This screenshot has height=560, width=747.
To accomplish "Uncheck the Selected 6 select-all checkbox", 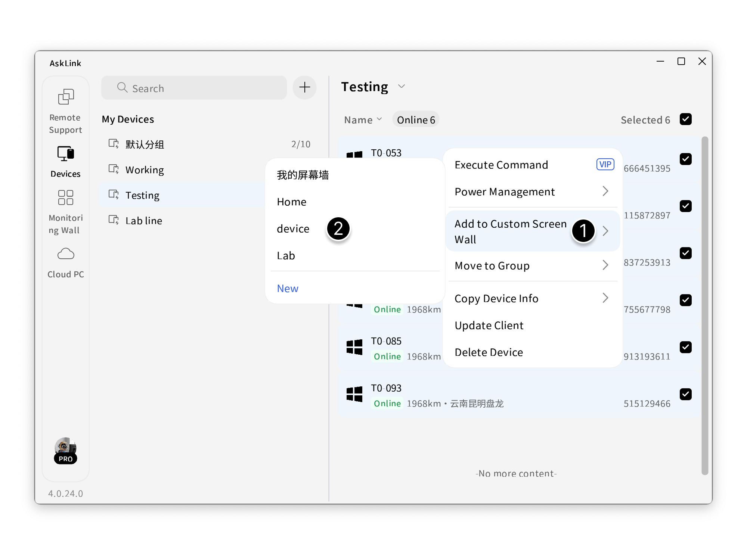I will pos(685,119).
